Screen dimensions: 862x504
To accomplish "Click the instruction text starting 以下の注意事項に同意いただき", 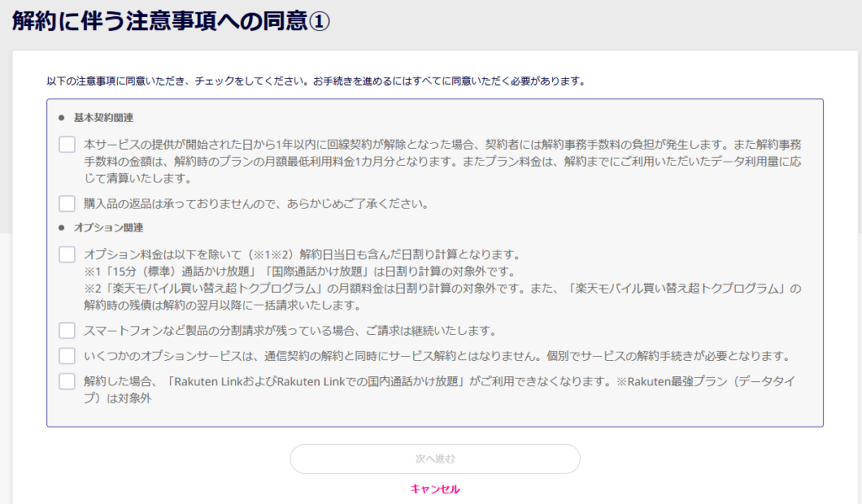I will 317,82.
